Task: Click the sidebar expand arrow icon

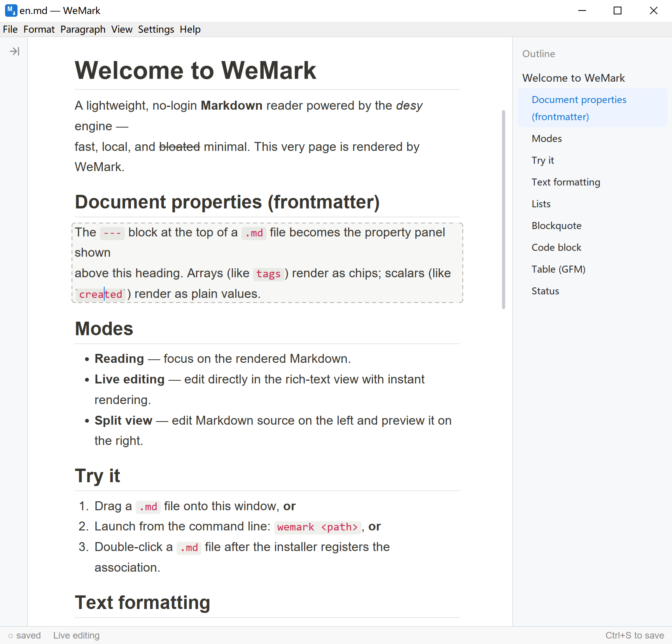Action: [x=14, y=51]
